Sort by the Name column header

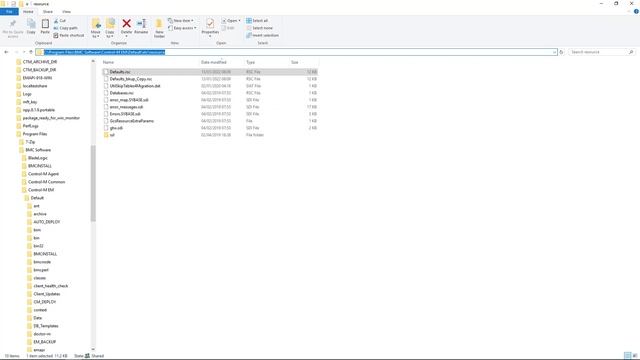tap(108, 62)
